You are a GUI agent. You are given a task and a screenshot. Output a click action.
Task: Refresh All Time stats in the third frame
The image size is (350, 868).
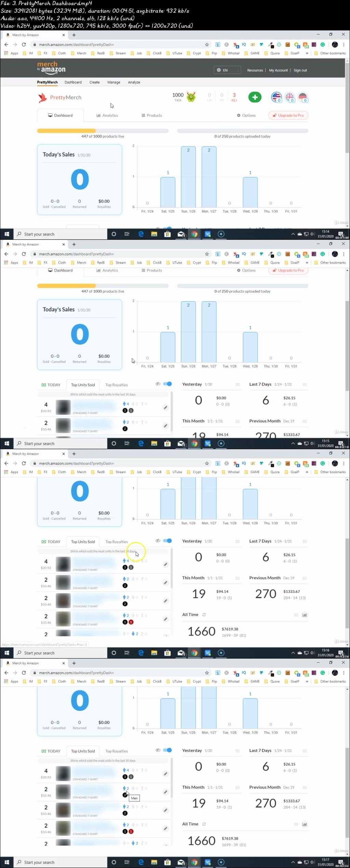coord(204,615)
